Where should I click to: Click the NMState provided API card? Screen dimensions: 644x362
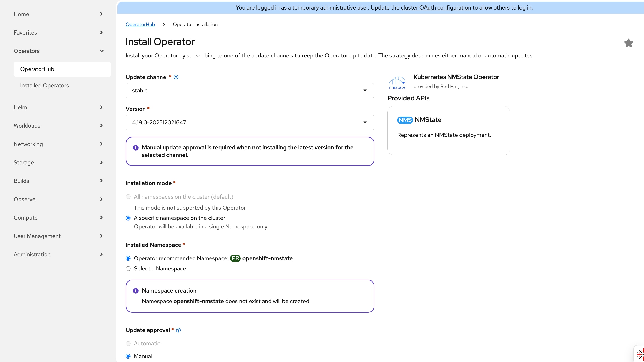coord(449,131)
